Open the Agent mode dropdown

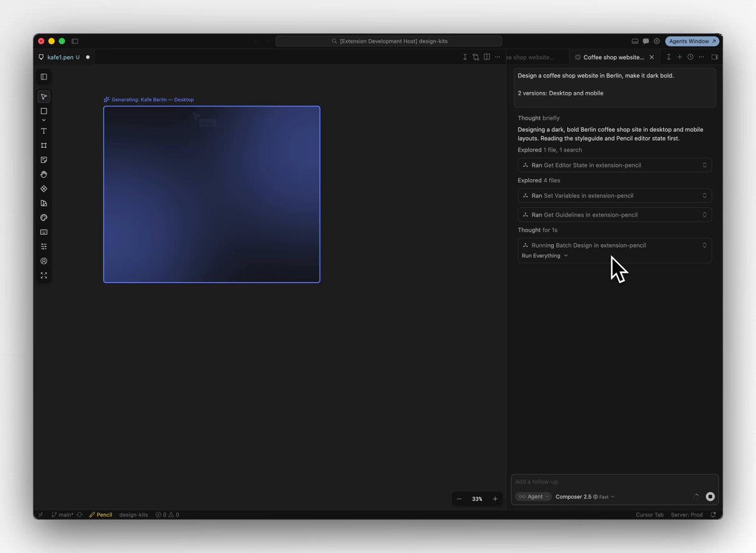click(534, 497)
